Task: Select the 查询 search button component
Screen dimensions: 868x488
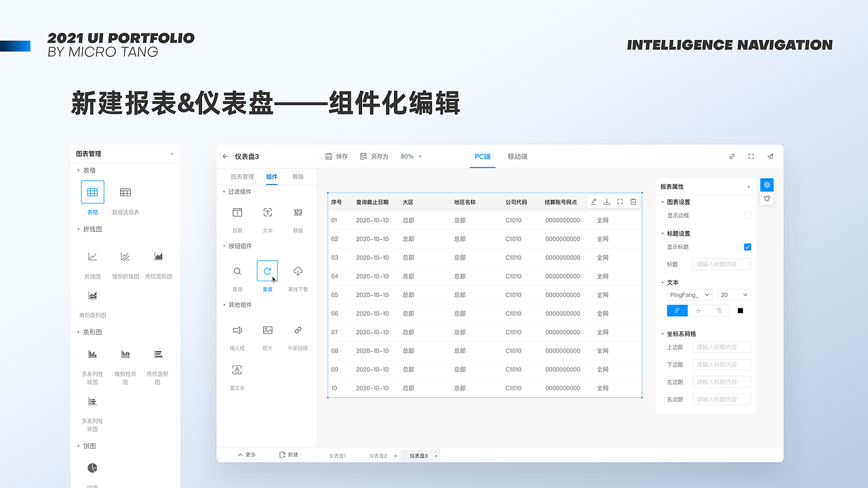Action: pyautogui.click(x=237, y=270)
